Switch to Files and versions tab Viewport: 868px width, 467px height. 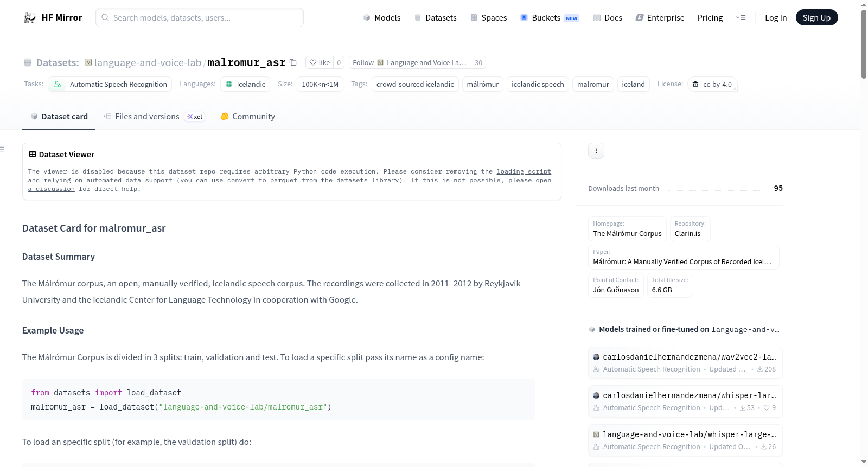point(154,117)
